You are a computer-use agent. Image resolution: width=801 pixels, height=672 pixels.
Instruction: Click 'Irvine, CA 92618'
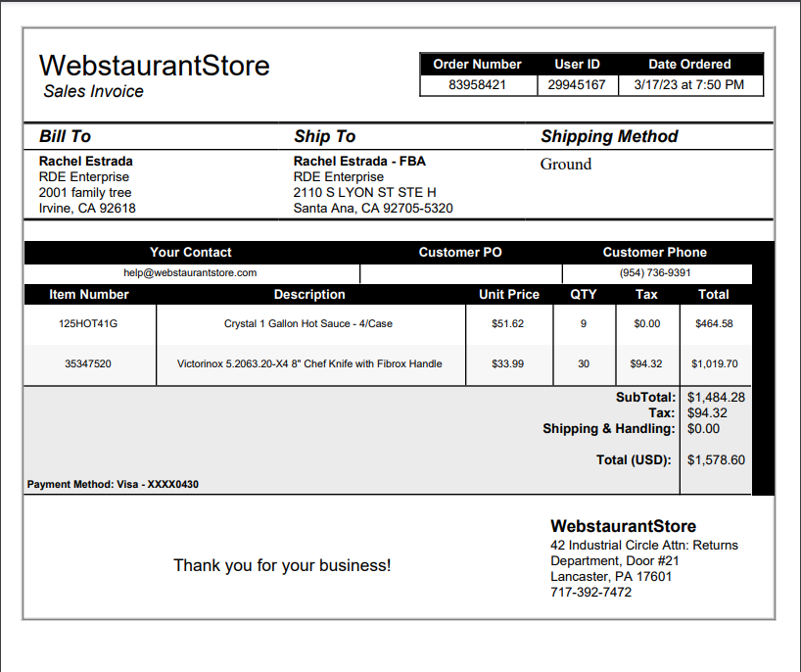pyautogui.click(x=87, y=209)
